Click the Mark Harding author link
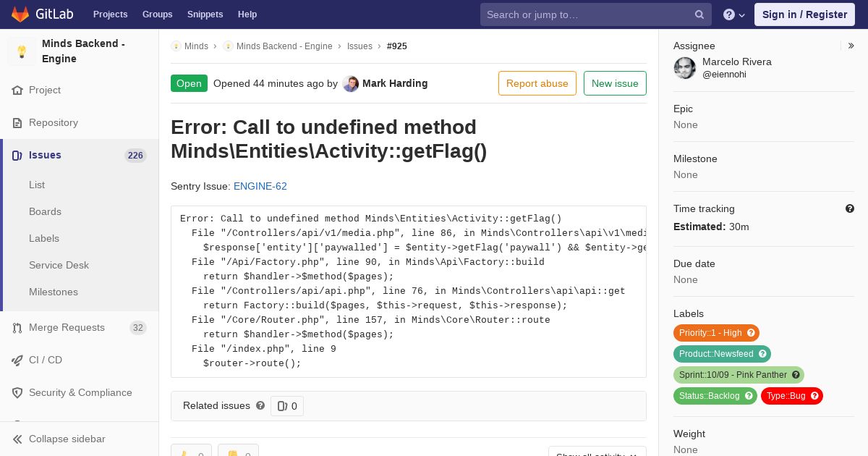This screenshot has height=456, width=868. pos(395,83)
